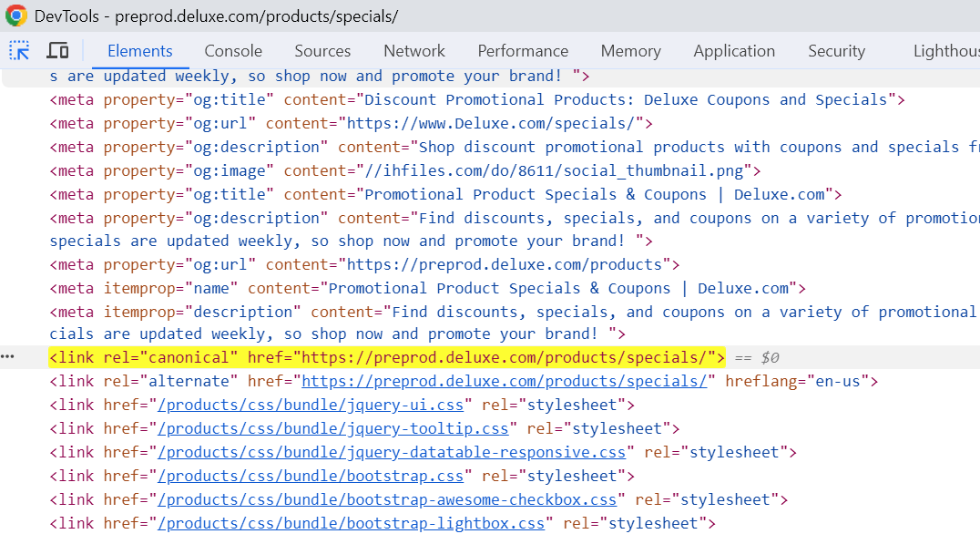Select the Network tab

tap(414, 51)
